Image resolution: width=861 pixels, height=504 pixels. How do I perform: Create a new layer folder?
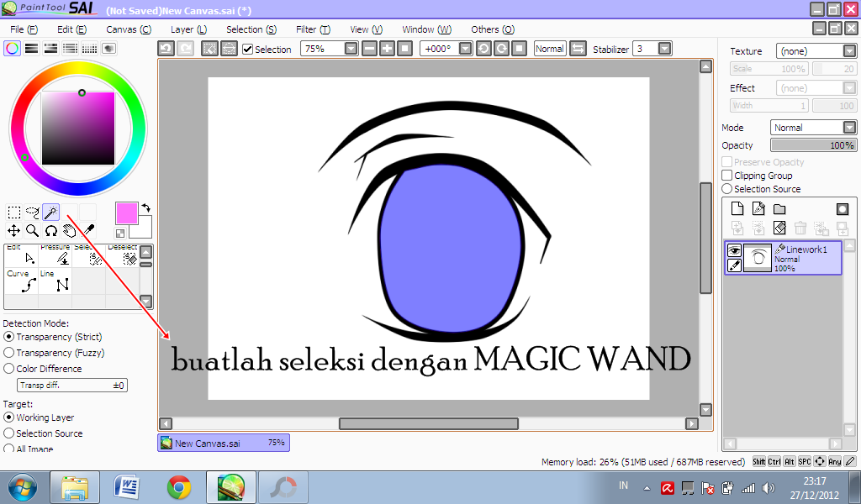[779, 208]
